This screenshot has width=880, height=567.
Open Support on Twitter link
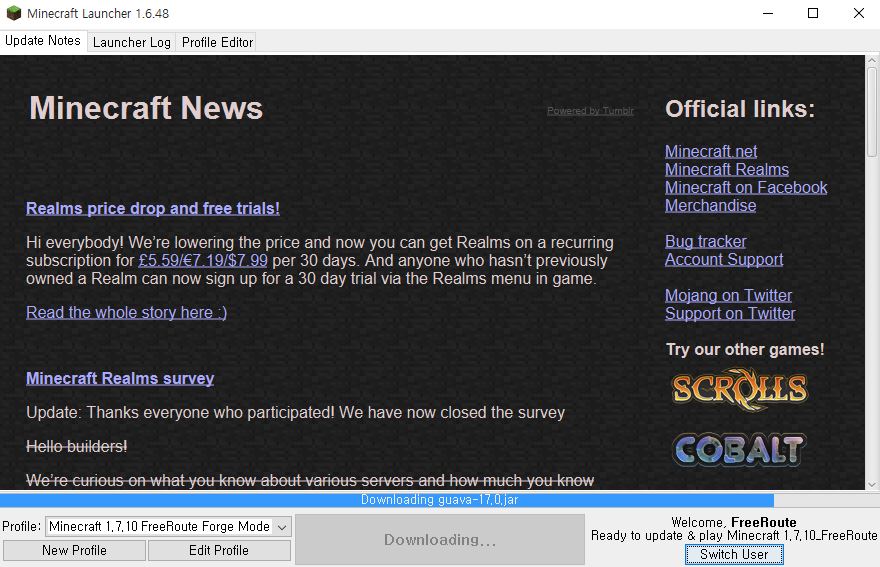(730, 313)
